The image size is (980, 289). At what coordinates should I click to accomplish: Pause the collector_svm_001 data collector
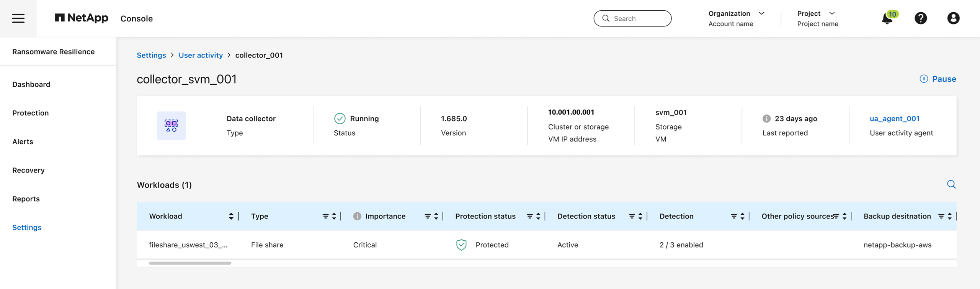(938, 79)
